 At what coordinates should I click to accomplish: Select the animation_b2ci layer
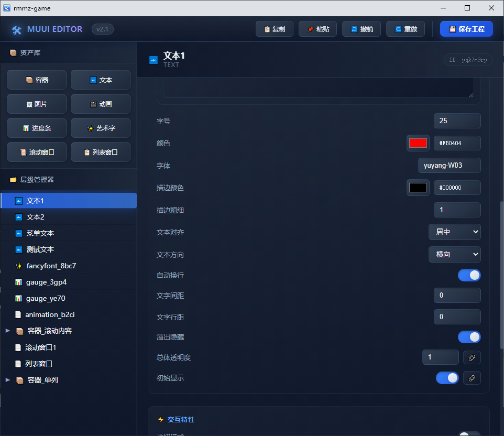[69, 314]
